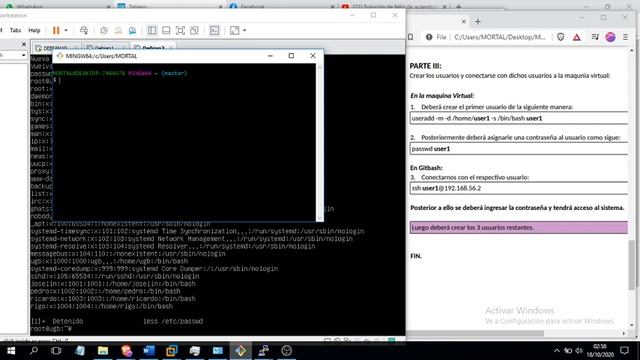This screenshot has width=640, height=360.
Task: Open a new browser tab with the plus button
Action: pyautogui.click(x=478, y=22)
